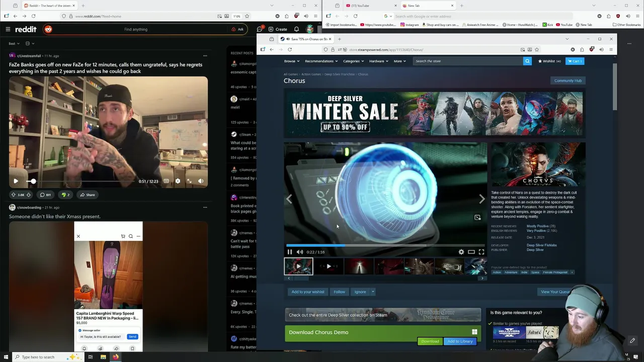Mute the Reddit video speaker icon
644x362 pixels.
click(x=201, y=181)
